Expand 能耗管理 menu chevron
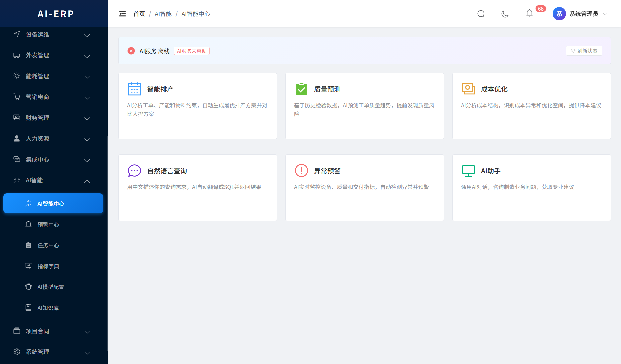The width and height of the screenshot is (621, 364). pyautogui.click(x=87, y=77)
